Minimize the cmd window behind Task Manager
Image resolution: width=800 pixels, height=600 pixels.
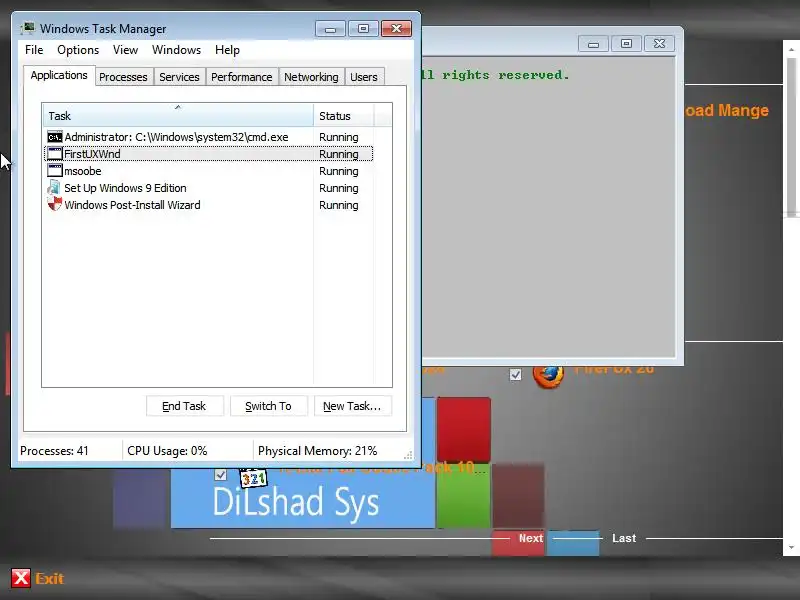tap(593, 44)
